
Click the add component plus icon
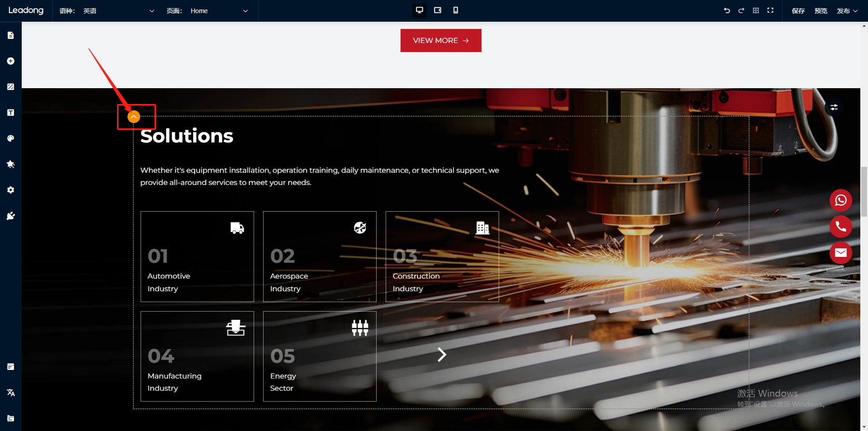(x=11, y=61)
